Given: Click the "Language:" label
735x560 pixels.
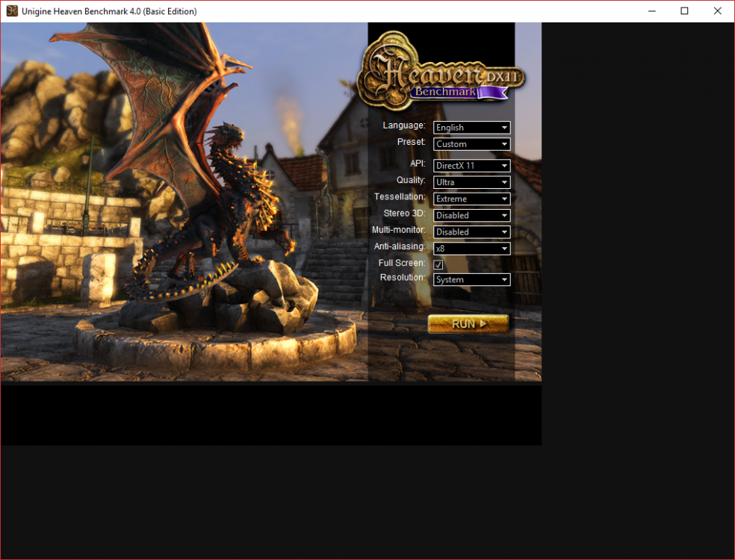Looking at the screenshot, I should click(x=404, y=125).
